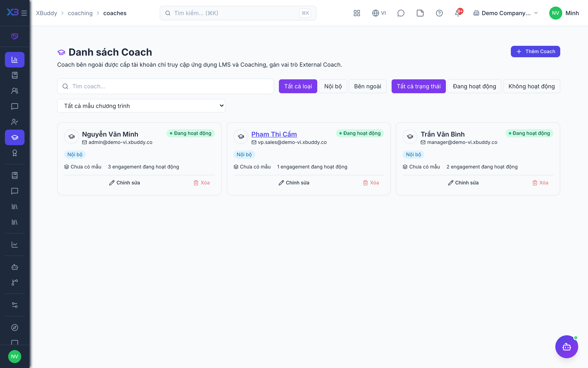588x368 pixels.
Task: Open the floating AI bot assistant button
Action: (x=567, y=347)
